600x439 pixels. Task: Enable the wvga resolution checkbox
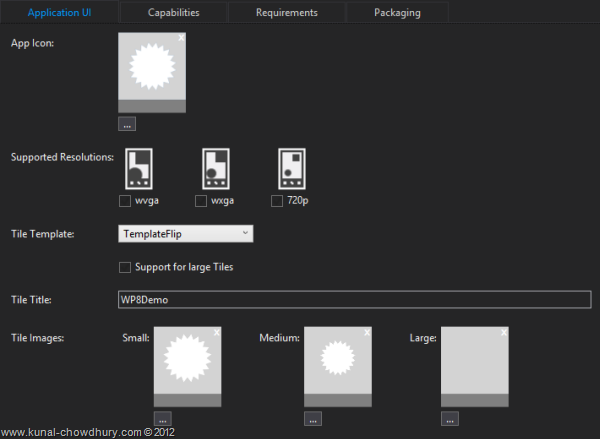125,201
